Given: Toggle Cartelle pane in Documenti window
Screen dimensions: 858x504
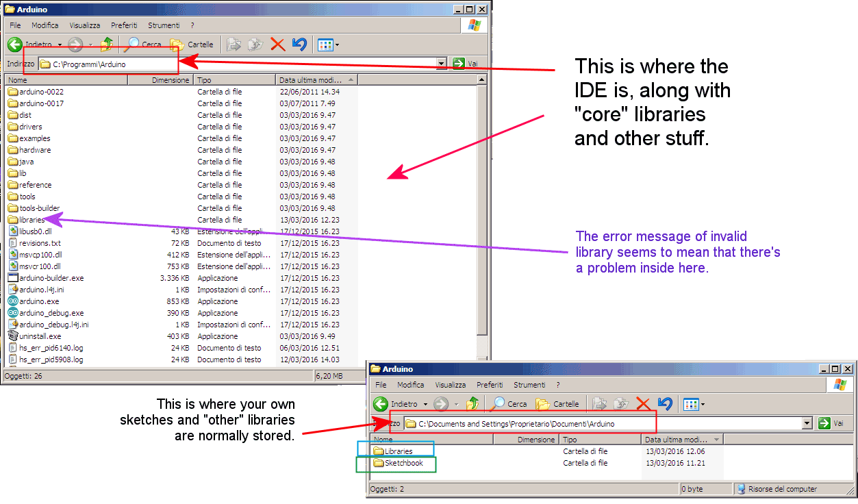Looking at the screenshot, I should (x=557, y=404).
